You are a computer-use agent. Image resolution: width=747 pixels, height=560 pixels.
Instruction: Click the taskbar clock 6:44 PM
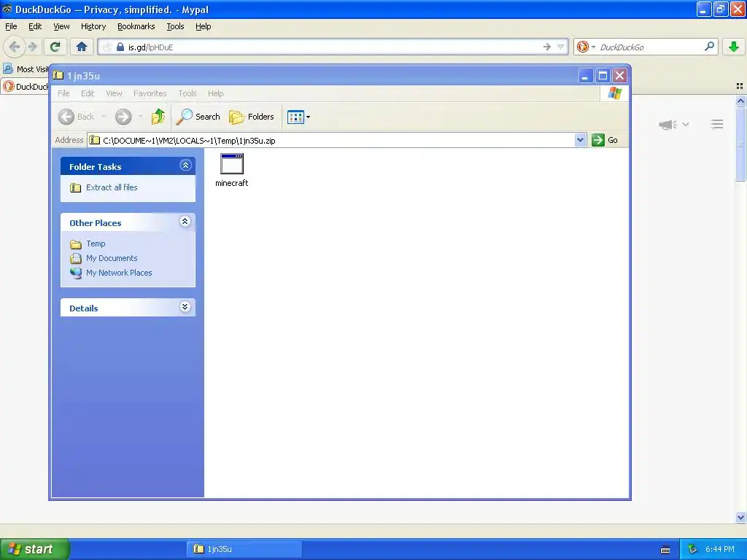point(720,549)
